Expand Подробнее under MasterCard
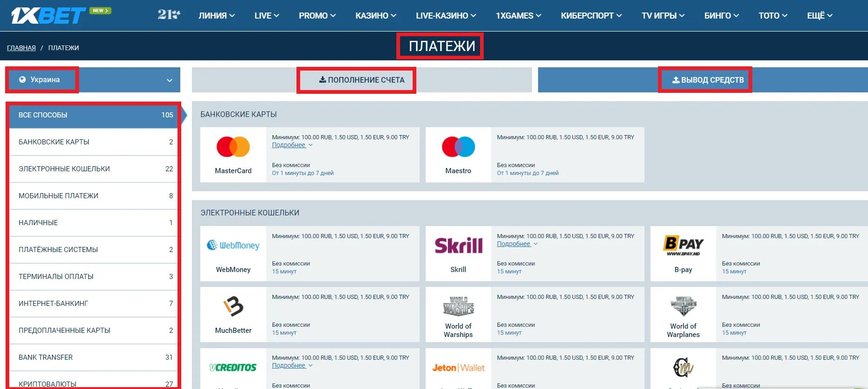 point(292,145)
